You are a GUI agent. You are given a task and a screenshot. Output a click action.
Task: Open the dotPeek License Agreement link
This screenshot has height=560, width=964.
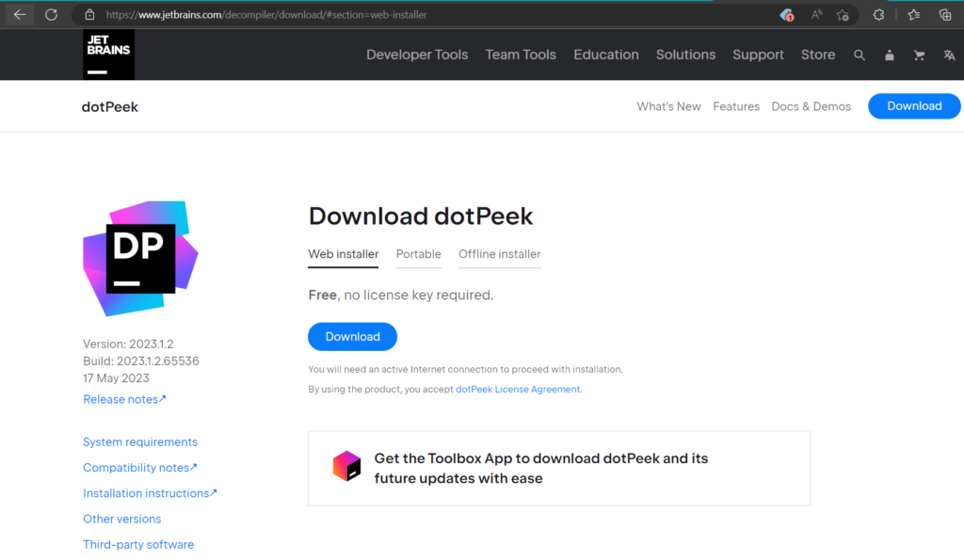pyautogui.click(x=518, y=389)
